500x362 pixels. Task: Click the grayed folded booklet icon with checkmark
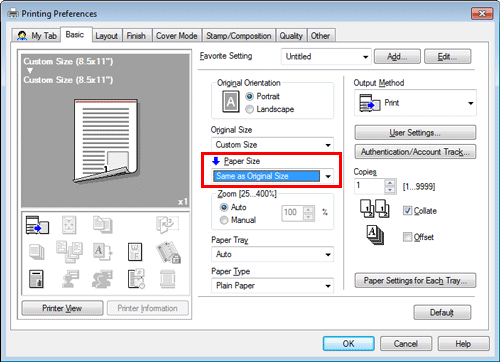pyautogui.click(x=167, y=224)
